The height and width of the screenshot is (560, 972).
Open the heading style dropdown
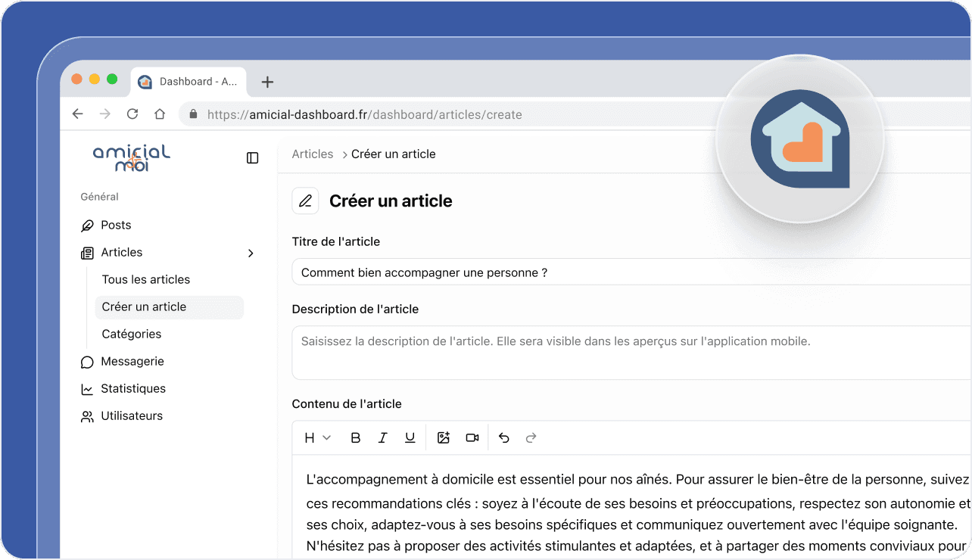[317, 437]
